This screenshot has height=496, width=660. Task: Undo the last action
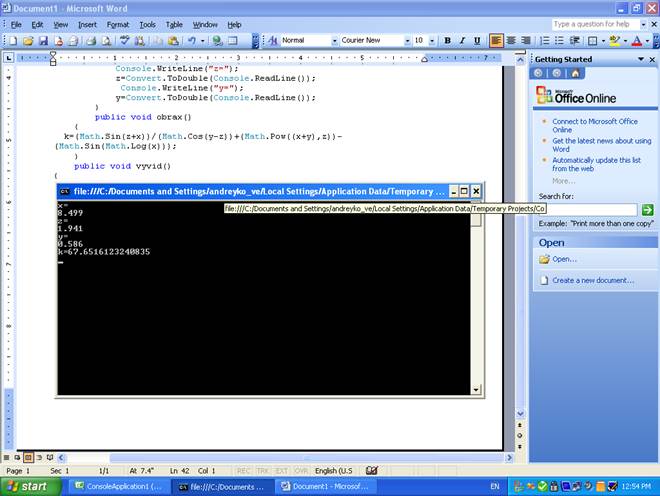(x=192, y=40)
